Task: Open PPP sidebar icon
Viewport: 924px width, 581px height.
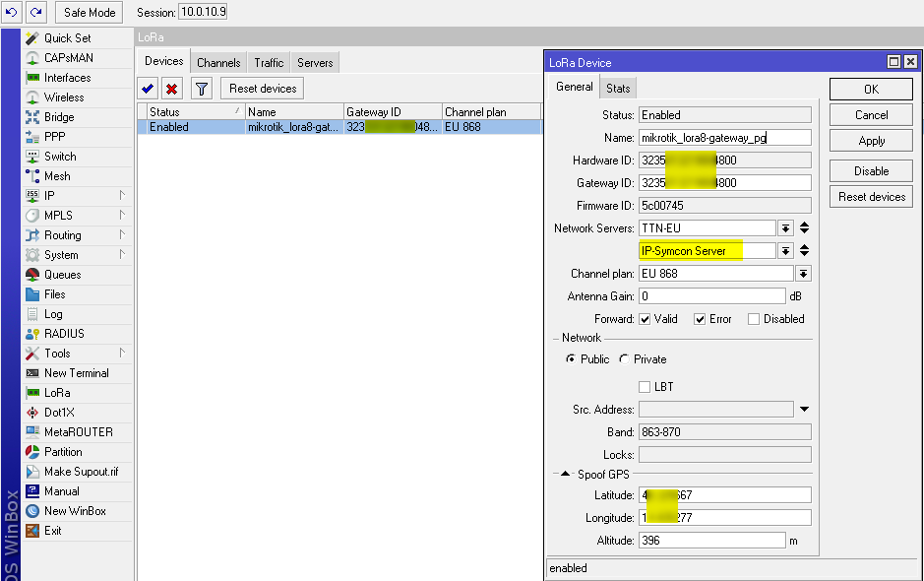Action: point(32,137)
